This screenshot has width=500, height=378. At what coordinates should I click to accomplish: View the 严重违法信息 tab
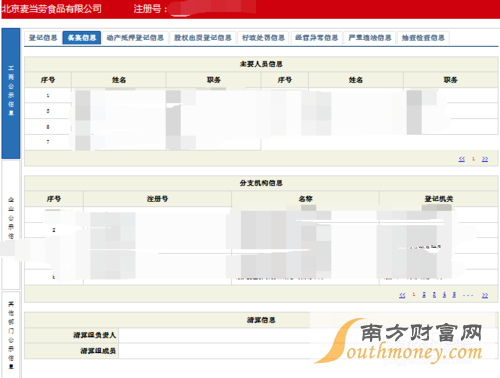tap(370, 38)
